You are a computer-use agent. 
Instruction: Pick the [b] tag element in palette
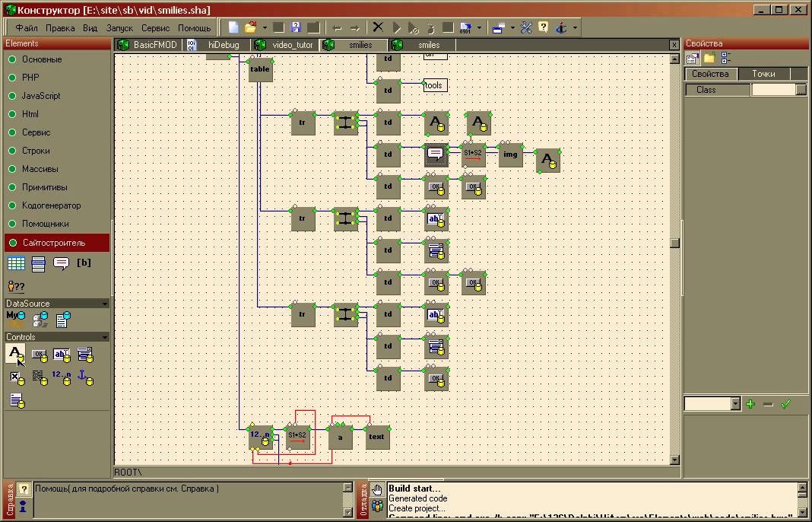[x=84, y=263]
